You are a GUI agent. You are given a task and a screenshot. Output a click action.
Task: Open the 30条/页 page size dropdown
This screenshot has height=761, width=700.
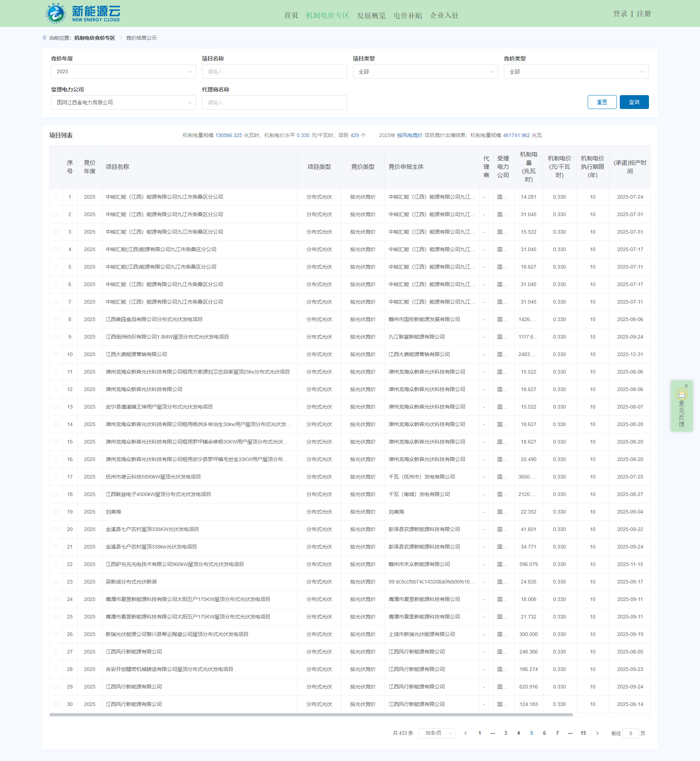(x=436, y=733)
